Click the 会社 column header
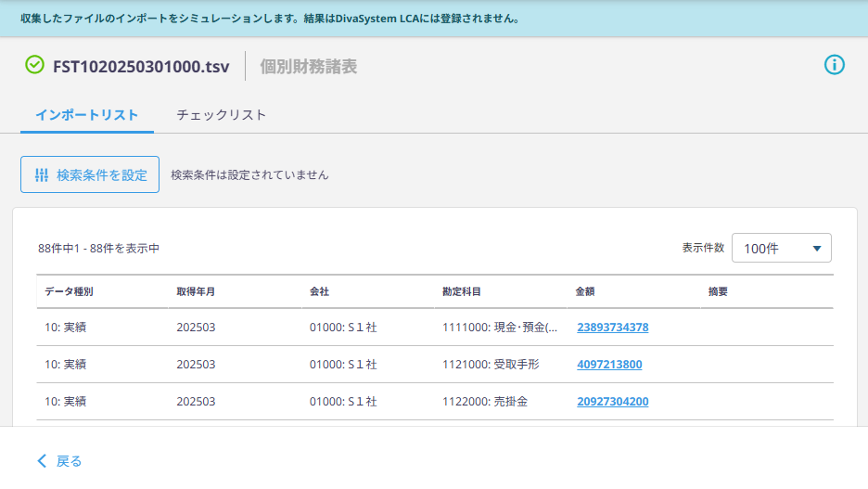This screenshot has width=868, height=489. (319, 292)
